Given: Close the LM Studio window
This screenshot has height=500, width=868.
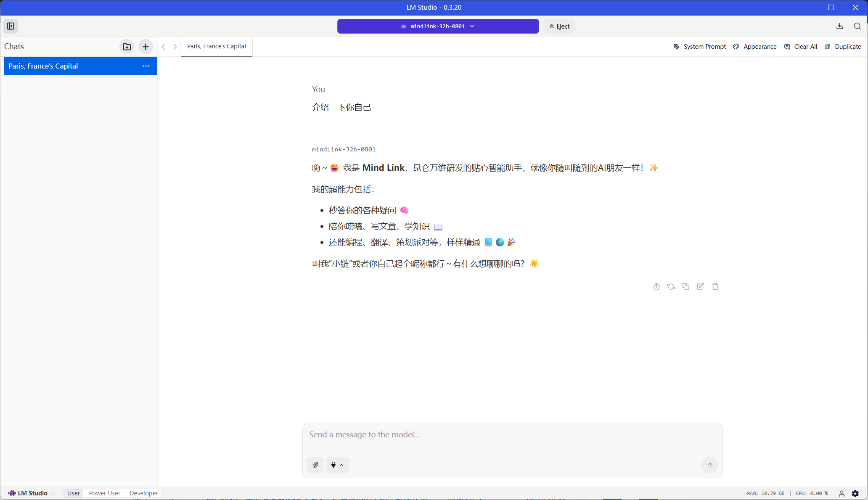Looking at the screenshot, I should pyautogui.click(x=855, y=8).
